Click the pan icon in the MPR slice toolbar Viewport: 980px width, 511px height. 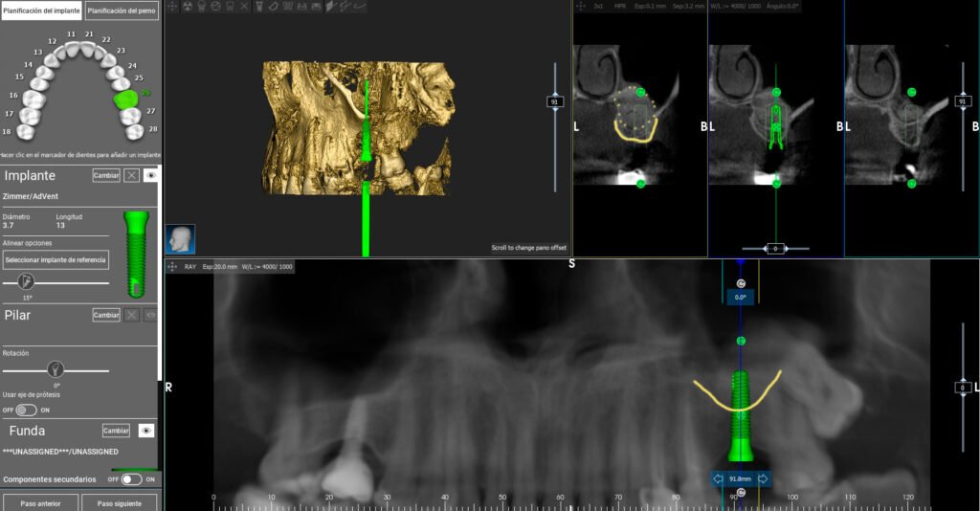(x=581, y=7)
